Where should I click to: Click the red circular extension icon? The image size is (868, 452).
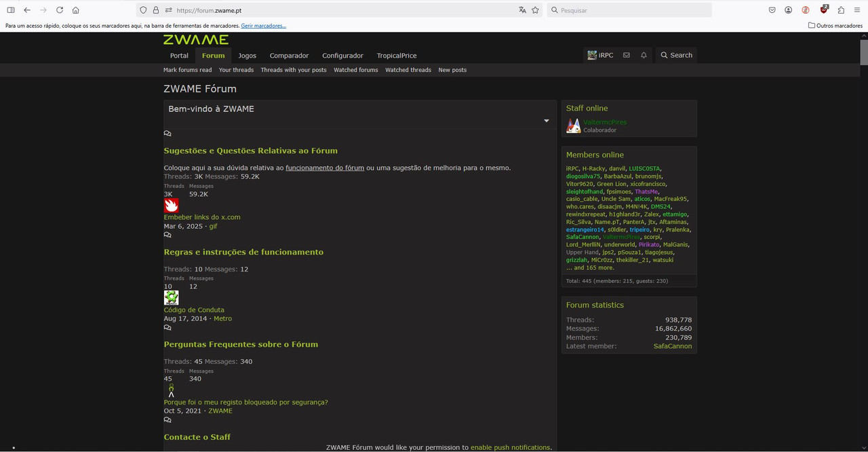coord(806,10)
